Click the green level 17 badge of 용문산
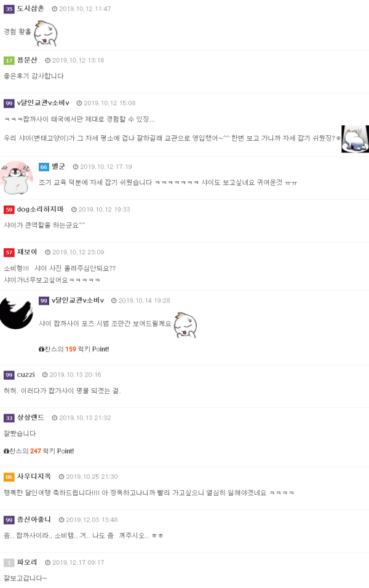 point(9,60)
